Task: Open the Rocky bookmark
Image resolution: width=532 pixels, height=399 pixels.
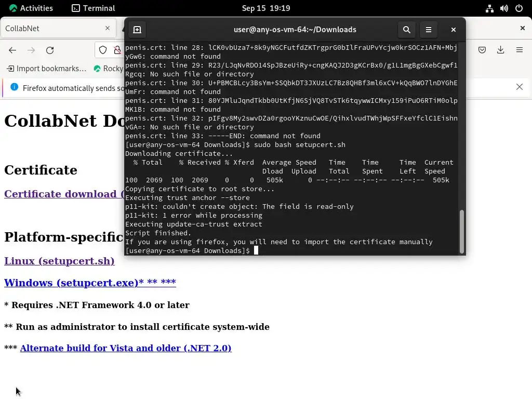Action: (109, 69)
